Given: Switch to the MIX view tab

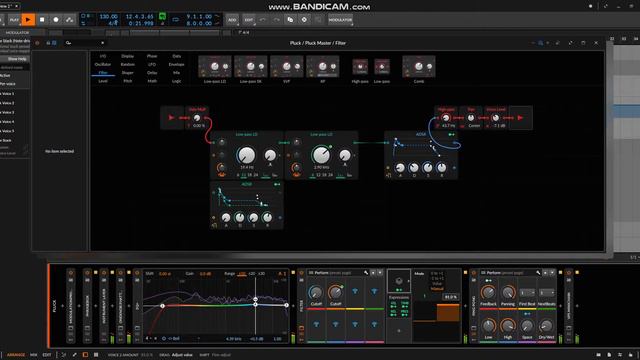Looking at the screenshot, I should click(33, 355).
